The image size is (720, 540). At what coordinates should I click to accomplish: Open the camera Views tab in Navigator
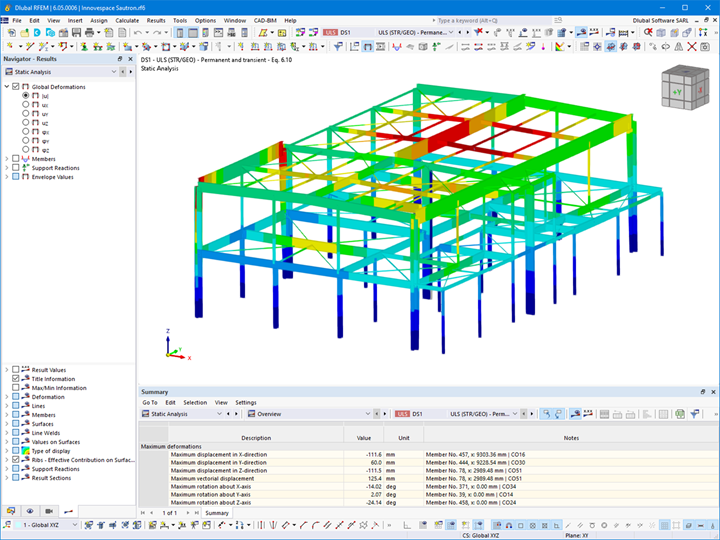(49, 511)
